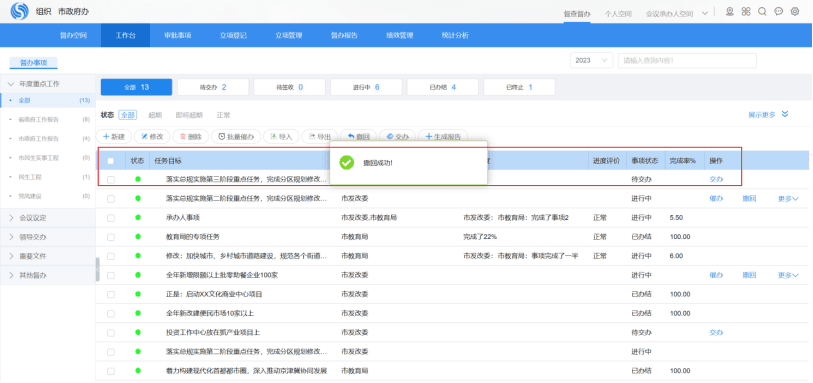Switch to the 审批事项 nav tab
The width and height of the screenshot is (813, 383).
tap(178, 35)
